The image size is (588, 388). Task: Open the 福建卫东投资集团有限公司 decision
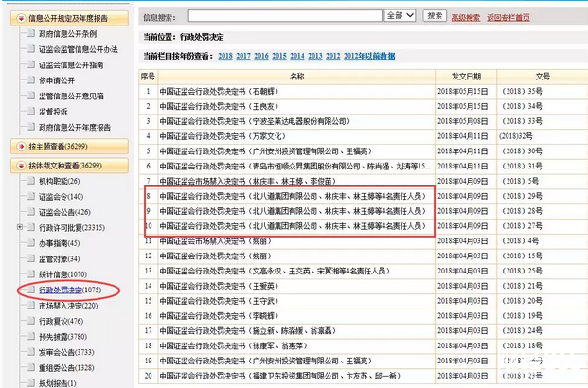pyautogui.click(x=280, y=376)
